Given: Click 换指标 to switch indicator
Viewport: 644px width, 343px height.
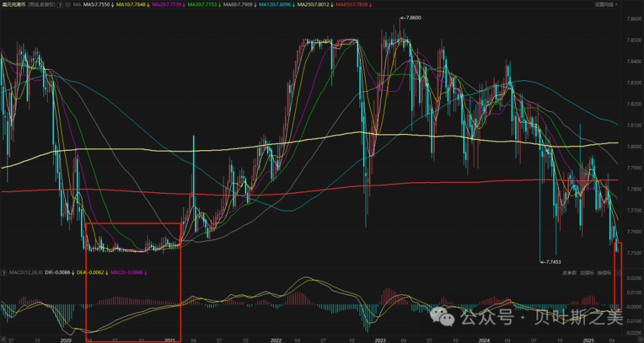Looking at the screenshot, I should tap(604, 273).
